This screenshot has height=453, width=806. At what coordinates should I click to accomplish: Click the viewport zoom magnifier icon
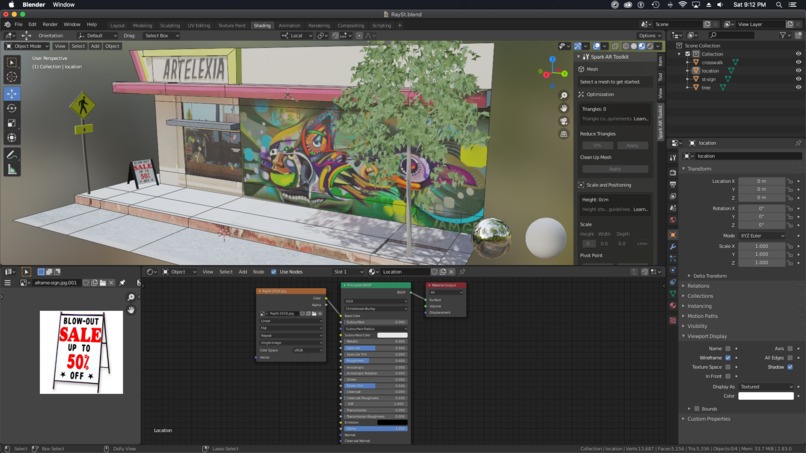coord(563,96)
